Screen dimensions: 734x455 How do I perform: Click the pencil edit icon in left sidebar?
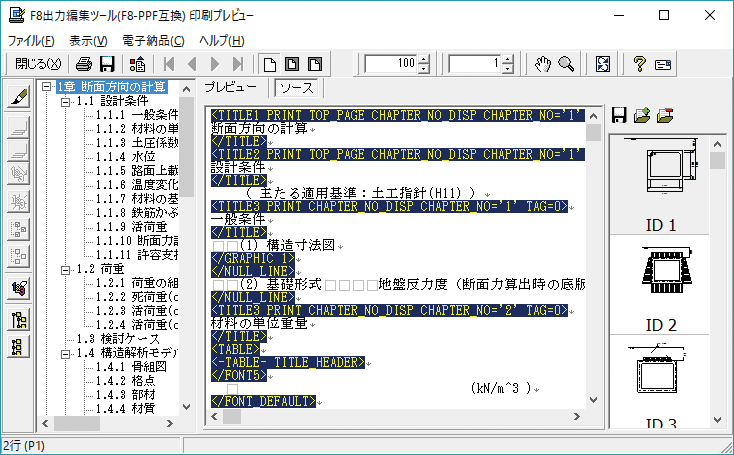(19, 97)
